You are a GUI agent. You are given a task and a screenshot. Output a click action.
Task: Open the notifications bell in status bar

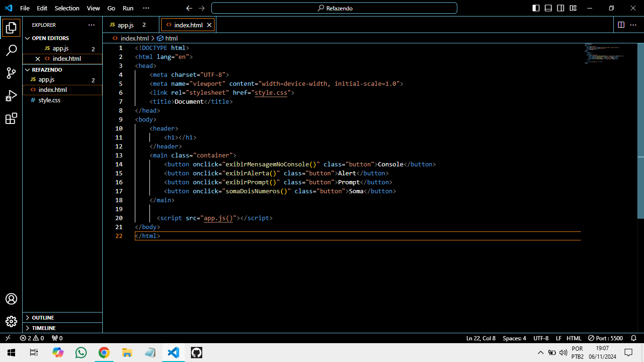tap(634, 338)
